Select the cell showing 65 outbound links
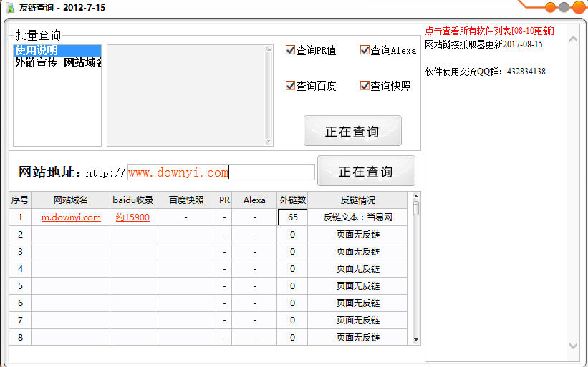588x367 pixels. coord(292,217)
